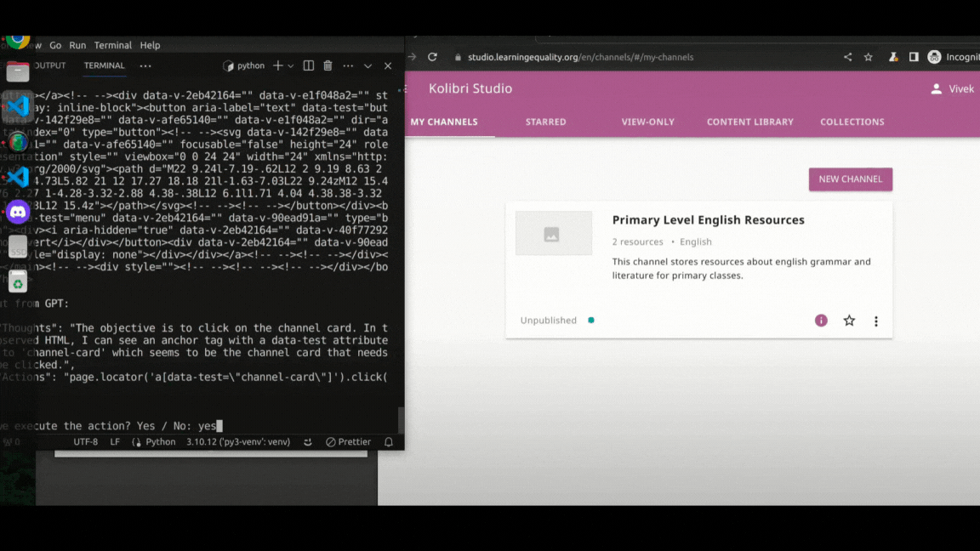This screenshot has width=980, height=551.
Task: Click the terminal vertical scrollbar
Action: pyautogui.click(x=401, y=420)
